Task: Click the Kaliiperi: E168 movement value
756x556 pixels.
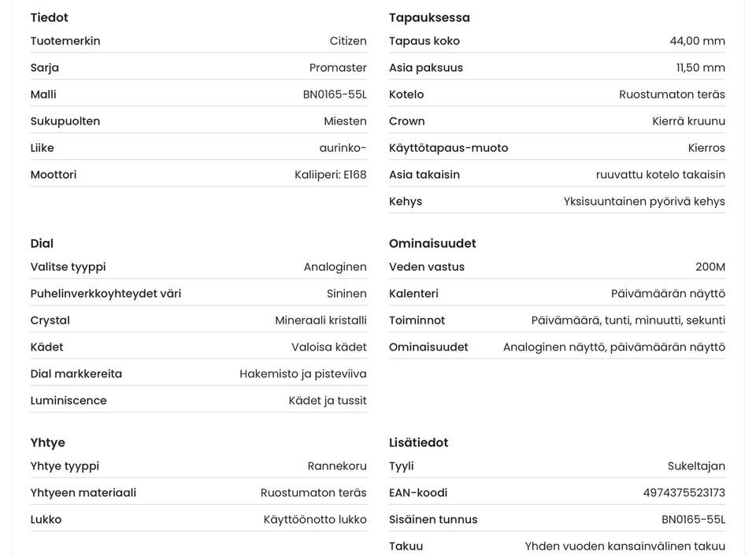Action: [330, 175]
